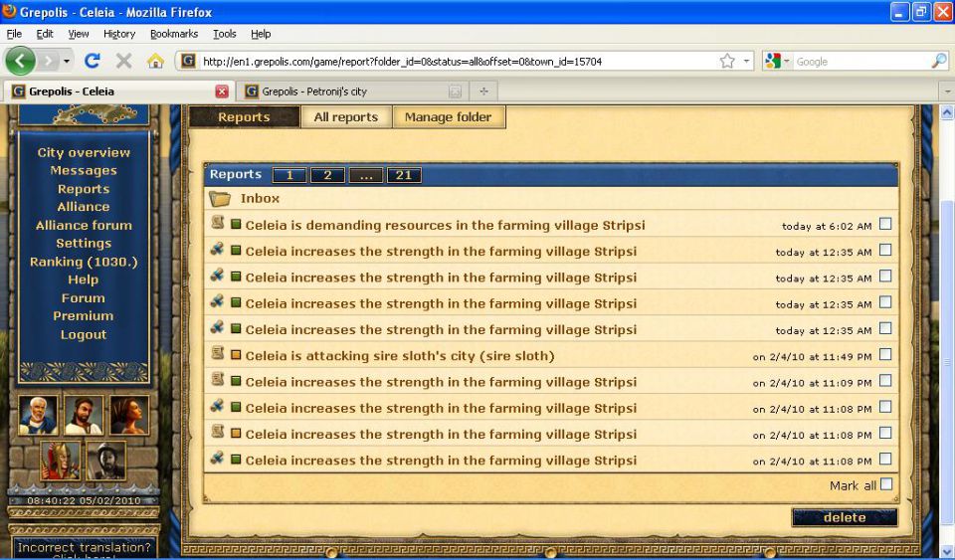Check the box for the 11:09 PM report
This screenshot has height=560, width=955.
(x=885, y=380)
